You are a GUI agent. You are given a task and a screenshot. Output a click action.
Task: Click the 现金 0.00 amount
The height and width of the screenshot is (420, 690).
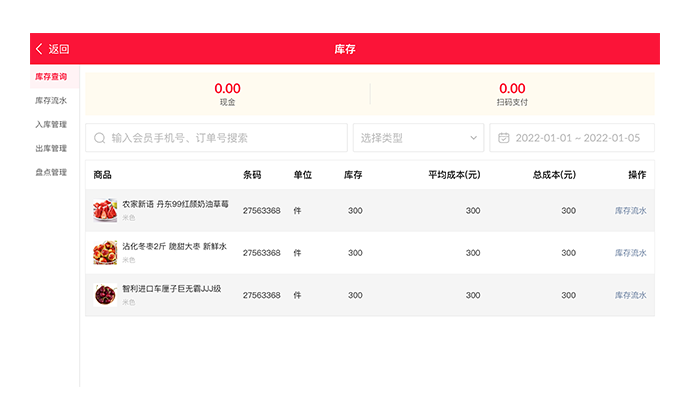click(x=228, y=88)
